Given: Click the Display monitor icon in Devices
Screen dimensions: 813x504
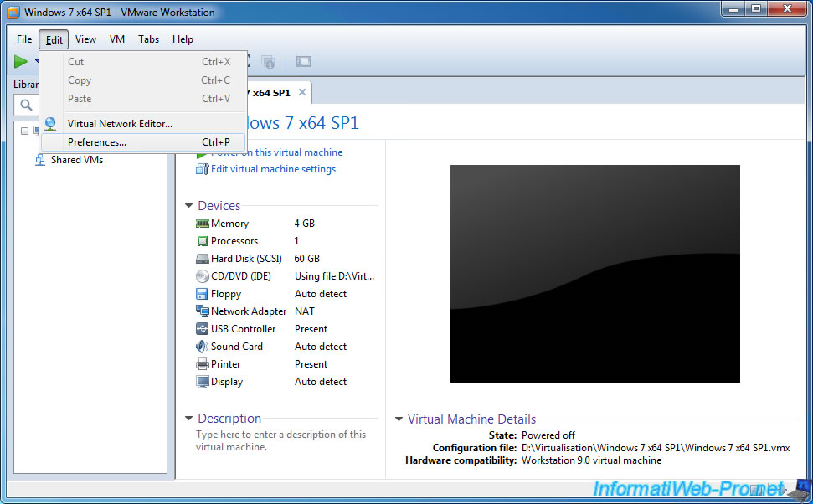Looking at the screenshot, I should coord(203,382).
